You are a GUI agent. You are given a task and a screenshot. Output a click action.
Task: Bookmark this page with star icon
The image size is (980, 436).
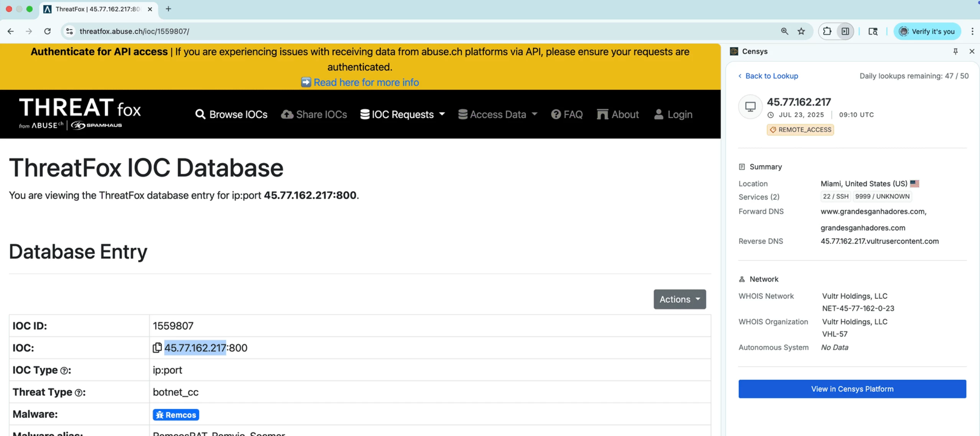click(x=801, y=31)
